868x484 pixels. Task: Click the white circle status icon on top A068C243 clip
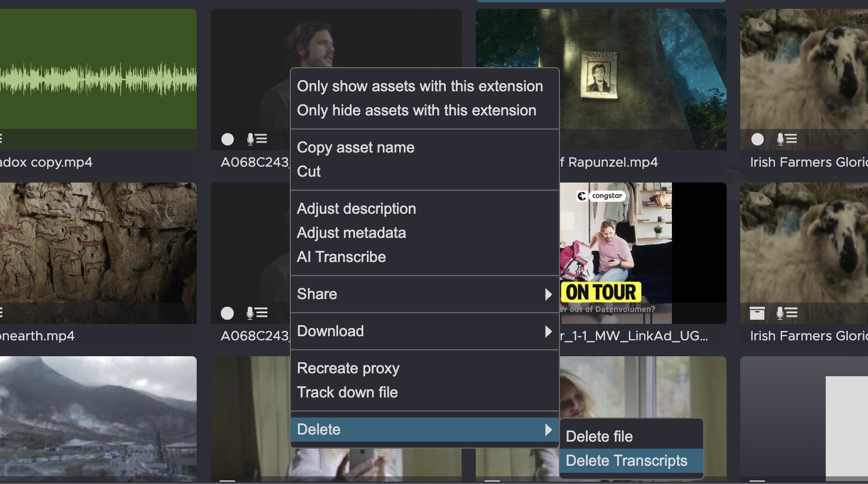coord(227,139)
